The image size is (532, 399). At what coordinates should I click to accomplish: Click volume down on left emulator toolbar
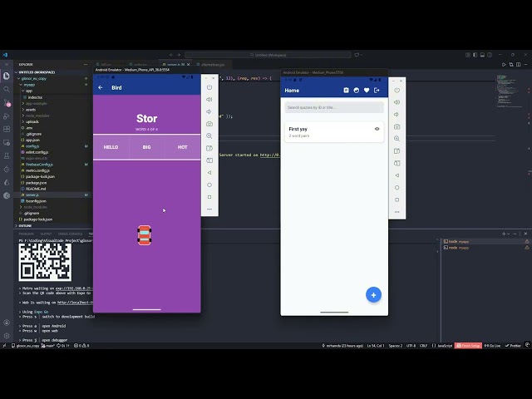pyautogui.click(x=209, y=111)
